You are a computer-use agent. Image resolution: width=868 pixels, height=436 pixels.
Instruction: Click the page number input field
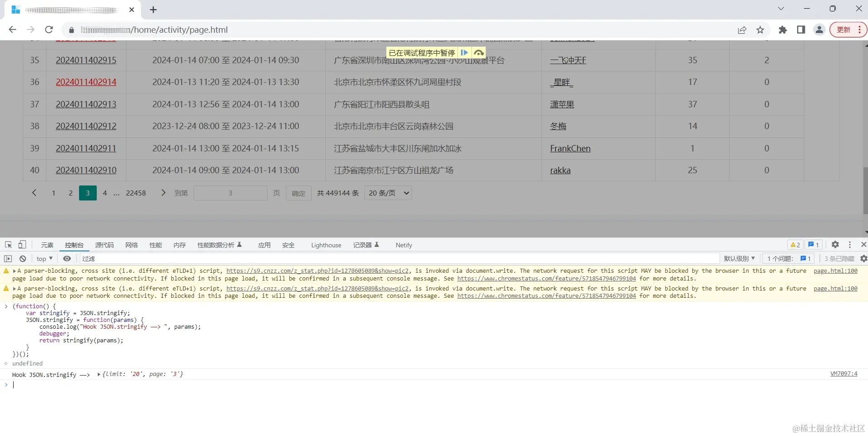click(230, 193)
